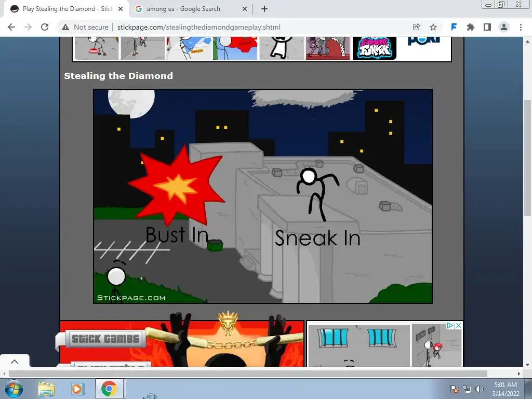Open the share page icon in address bar

click(x=416, y=27)
